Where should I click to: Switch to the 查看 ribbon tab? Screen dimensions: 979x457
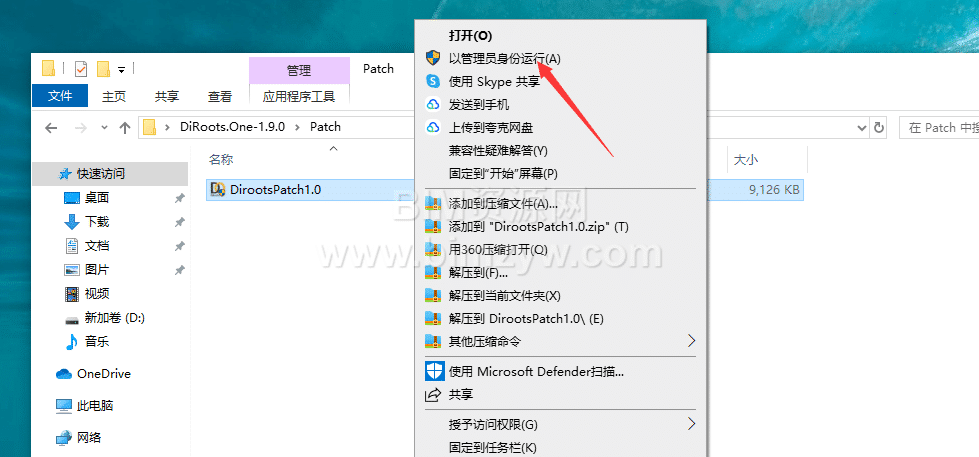[220, 96]
